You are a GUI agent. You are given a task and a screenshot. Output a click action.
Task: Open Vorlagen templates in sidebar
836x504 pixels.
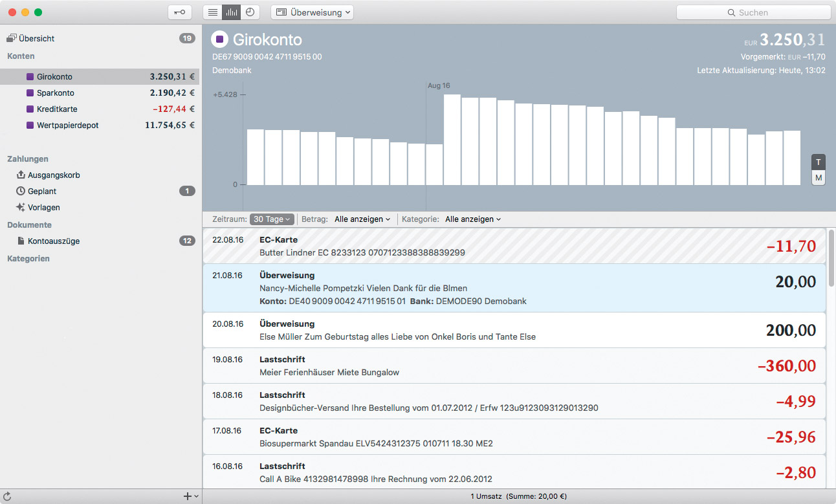44,208
